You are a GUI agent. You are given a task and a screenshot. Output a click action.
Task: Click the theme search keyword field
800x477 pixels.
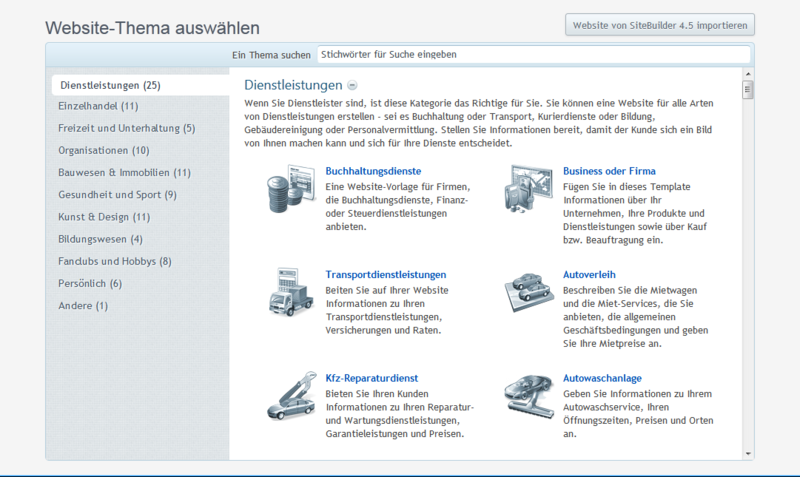(534, 55)
